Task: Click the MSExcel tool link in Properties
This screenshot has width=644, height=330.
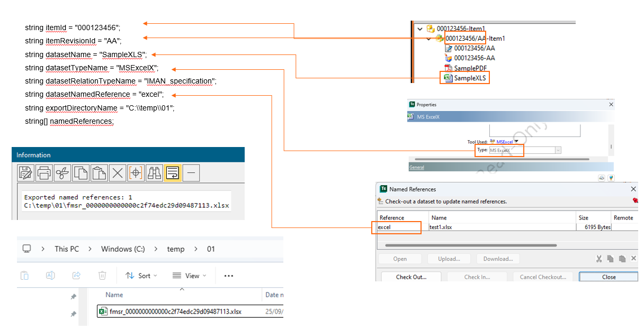Action: click(504, 142)
